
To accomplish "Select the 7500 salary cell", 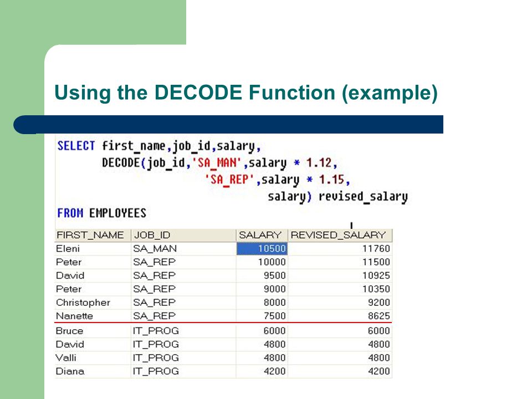I will pyautogui.click(x=262, y=316).
